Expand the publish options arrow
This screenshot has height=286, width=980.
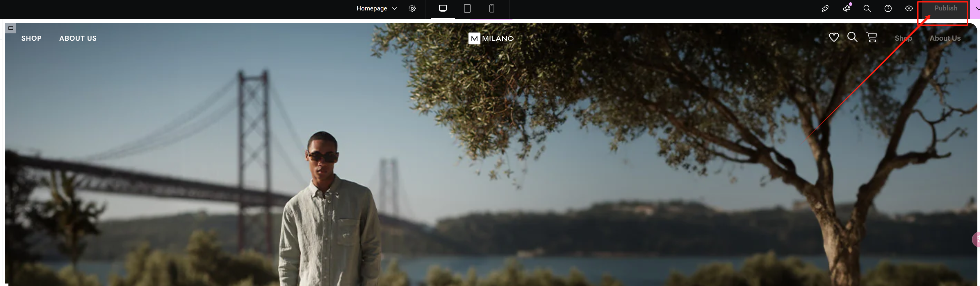tap(977, 8)
